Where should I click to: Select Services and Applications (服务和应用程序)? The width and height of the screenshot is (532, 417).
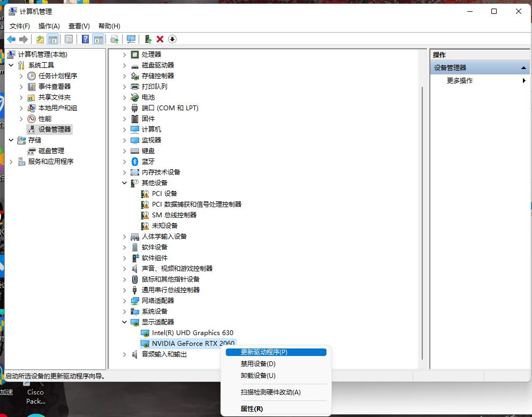click(x=51, y=162)
